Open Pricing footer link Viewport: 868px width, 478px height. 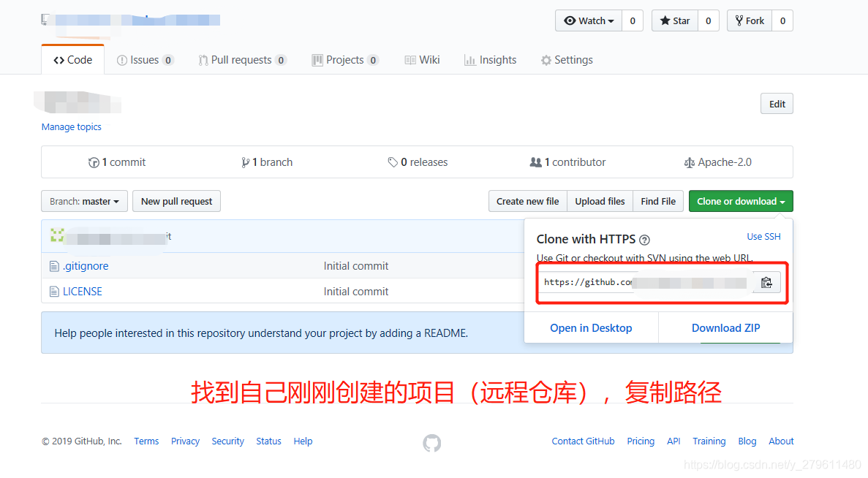(641, 441)
